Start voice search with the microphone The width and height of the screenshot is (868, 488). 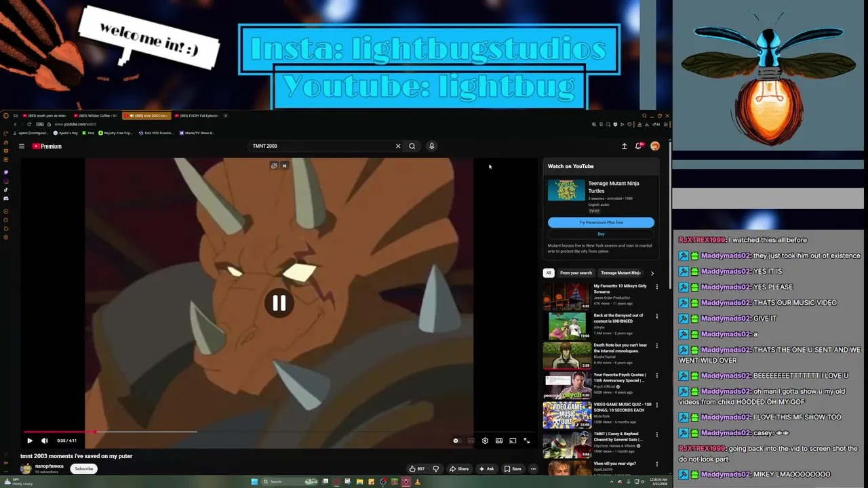coord(431,146)
